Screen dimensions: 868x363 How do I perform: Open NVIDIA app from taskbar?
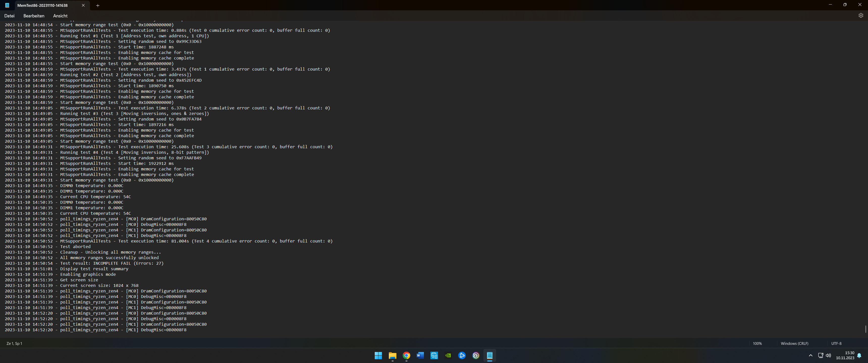448,355
